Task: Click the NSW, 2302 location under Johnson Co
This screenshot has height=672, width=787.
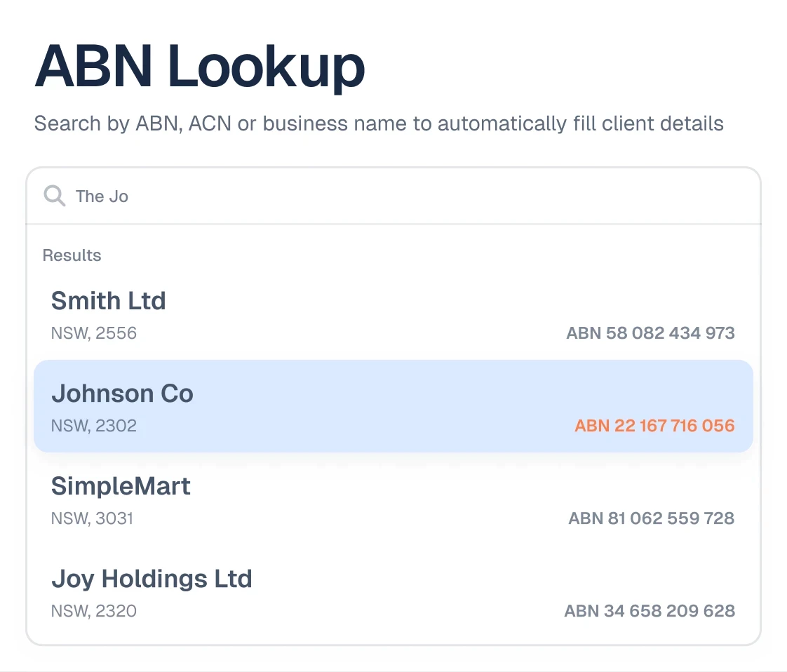Action: coord(94,426)
